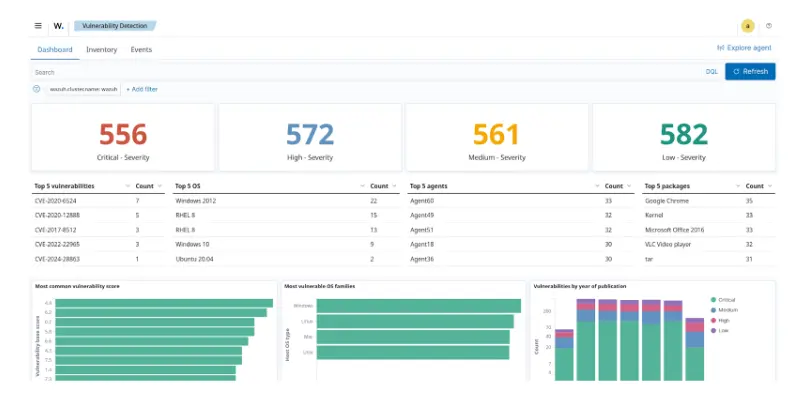Sort the OS table Count column arrow
This screenshot has width=798, height=395.
click(x=394, y=186)
